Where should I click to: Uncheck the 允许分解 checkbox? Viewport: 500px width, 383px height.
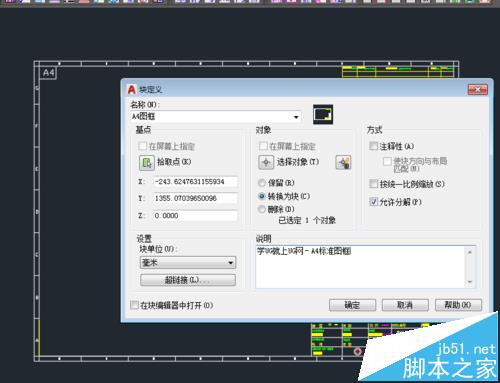point(373,202)
